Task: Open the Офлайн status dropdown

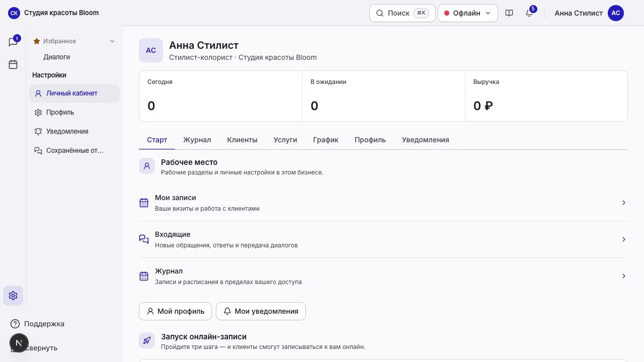Action: (x=468, y=13)
